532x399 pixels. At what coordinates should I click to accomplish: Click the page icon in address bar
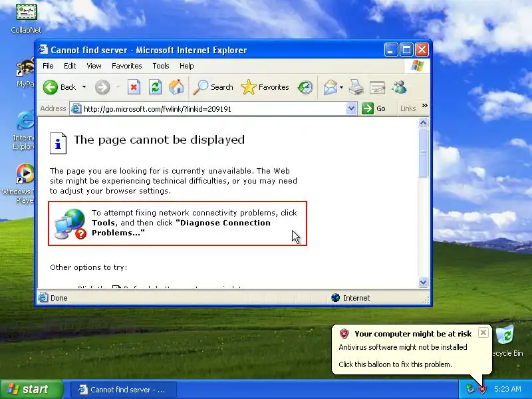[x=76, y=108]
